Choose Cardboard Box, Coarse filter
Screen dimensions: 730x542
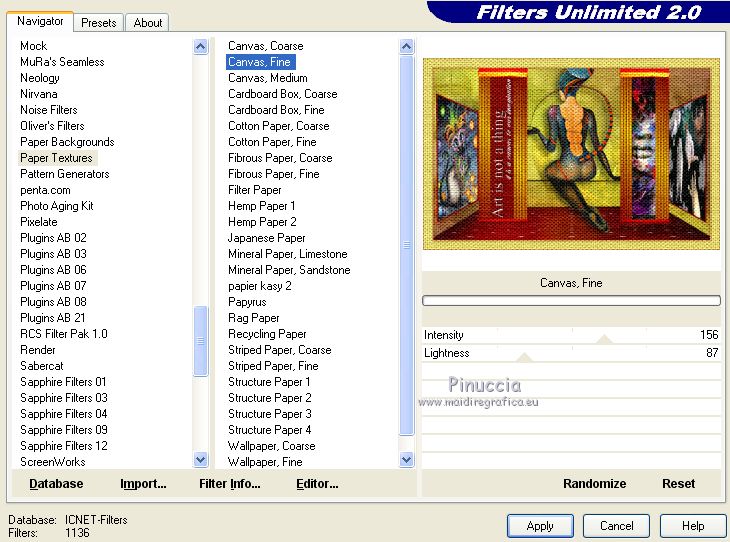click(283, 94)
